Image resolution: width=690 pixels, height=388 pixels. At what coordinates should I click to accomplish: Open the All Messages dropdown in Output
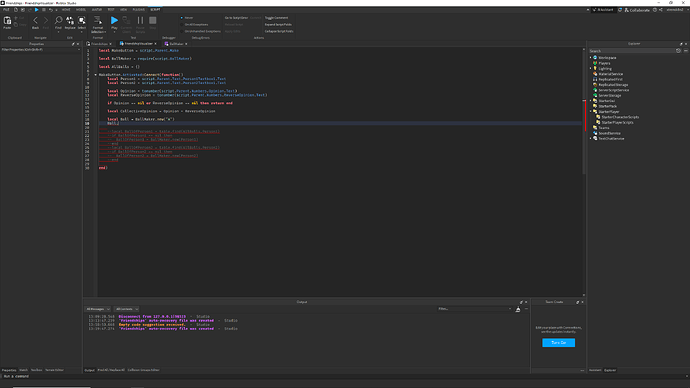click(98, 309)
